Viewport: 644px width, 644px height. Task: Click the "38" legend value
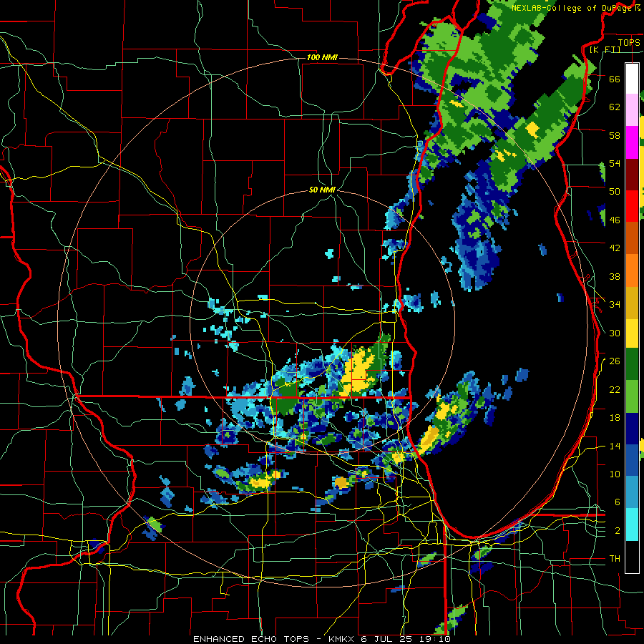[615, 276]
